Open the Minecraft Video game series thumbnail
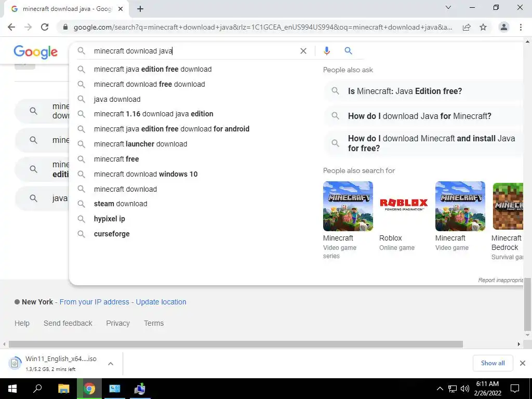The image size is (532, 399). [x=348, y=206]
